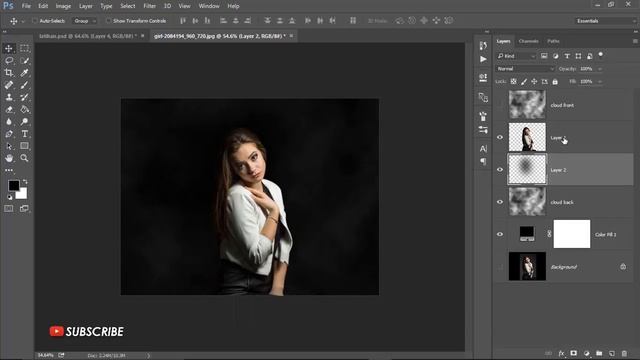
Task: Open the File menu
Action: coord(26,6)
